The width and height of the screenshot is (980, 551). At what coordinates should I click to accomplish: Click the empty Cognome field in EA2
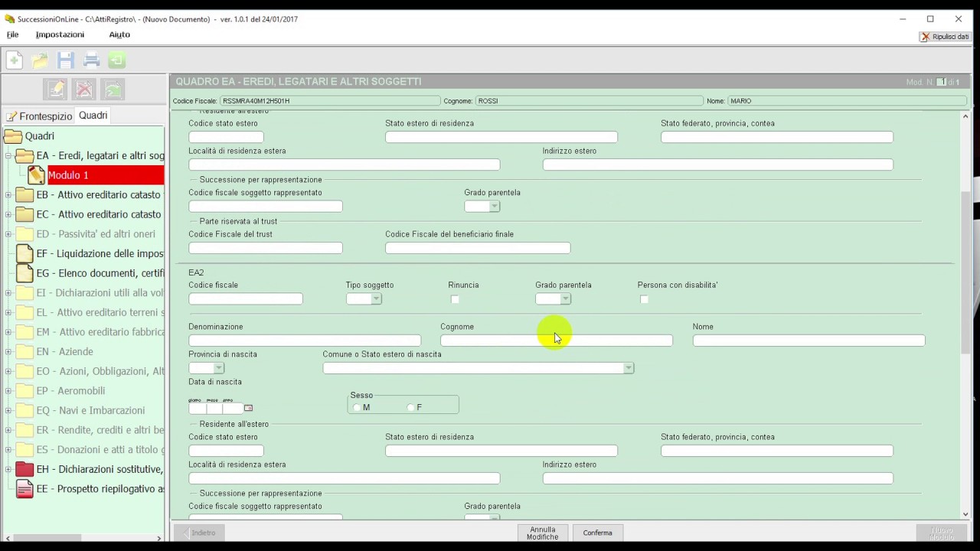(557, 341)
